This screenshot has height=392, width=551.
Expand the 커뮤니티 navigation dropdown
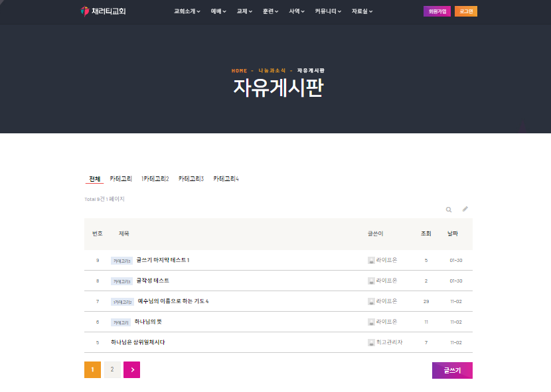(x=327, y=11)
